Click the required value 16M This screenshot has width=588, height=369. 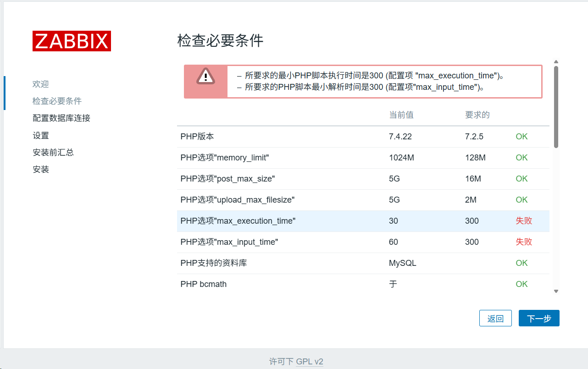point(473,179)
